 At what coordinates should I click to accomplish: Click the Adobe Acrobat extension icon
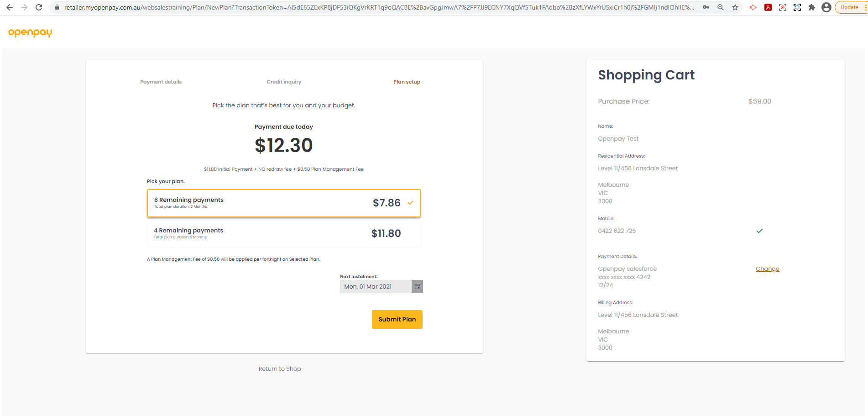coord(768,7)
